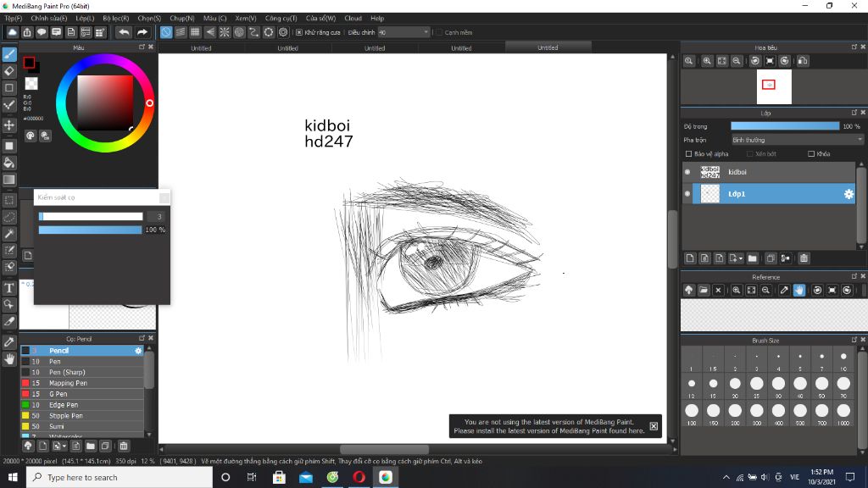
Task: Enable curve snap guide
Action: pos(253,33)
